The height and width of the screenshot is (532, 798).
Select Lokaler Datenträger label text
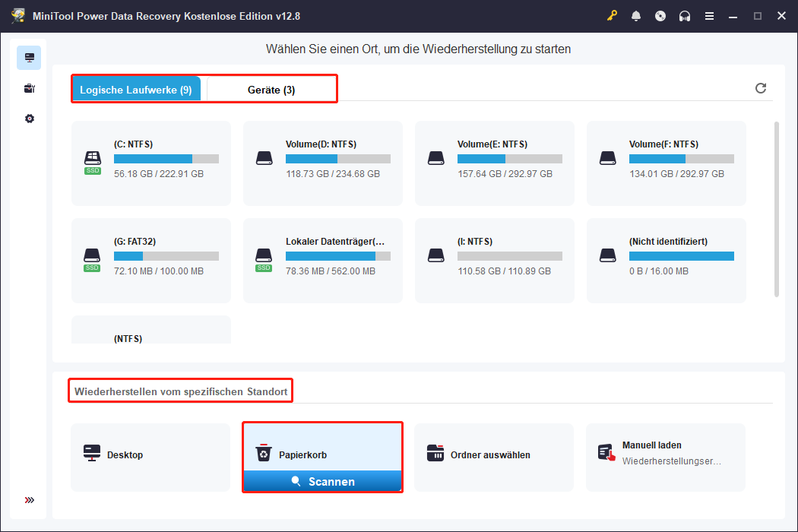pyautogui.click(x=335, y=242)
